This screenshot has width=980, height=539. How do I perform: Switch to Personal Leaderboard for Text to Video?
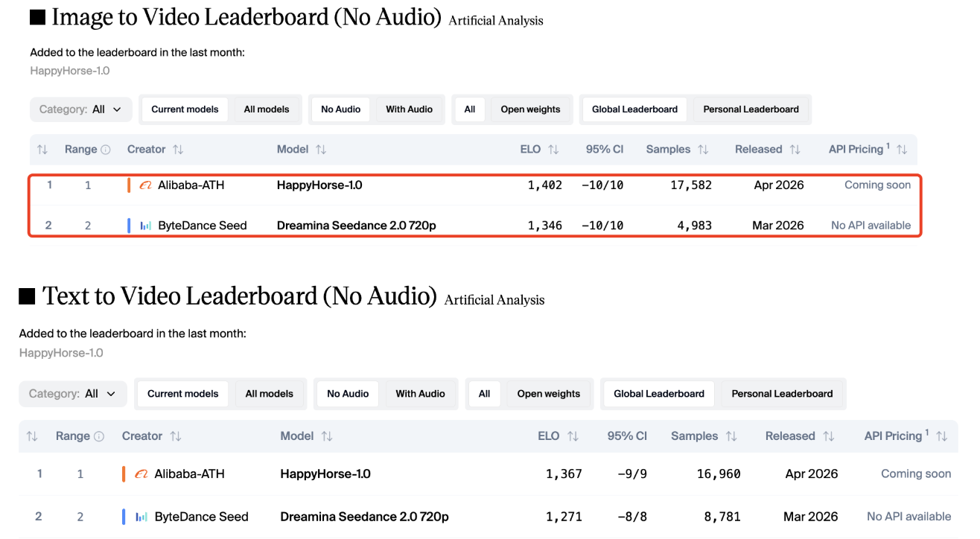pos(782,394)
